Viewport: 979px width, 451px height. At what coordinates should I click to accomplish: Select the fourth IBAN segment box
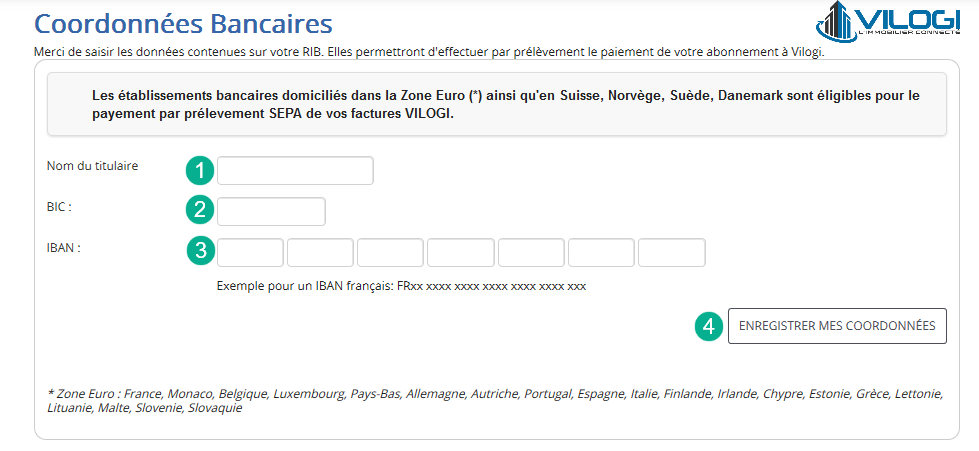(x=461, y=252)
